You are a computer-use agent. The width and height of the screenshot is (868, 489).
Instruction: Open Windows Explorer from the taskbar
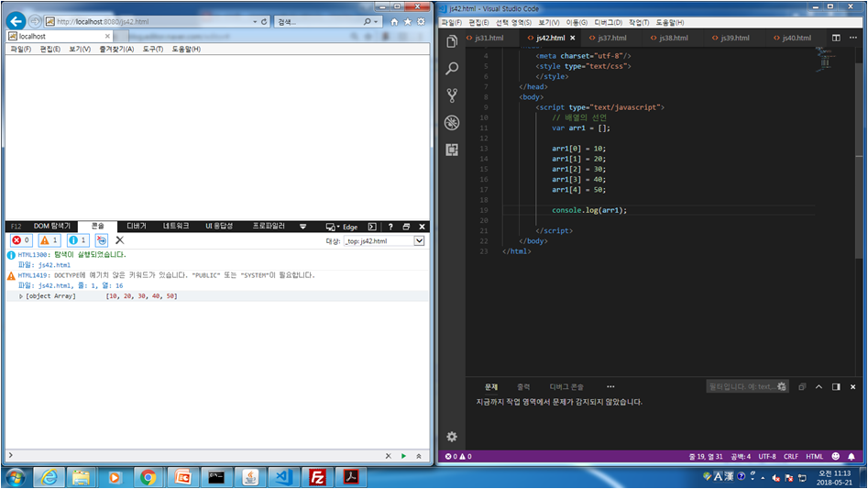pyautogui.click(x=81, y=477)
